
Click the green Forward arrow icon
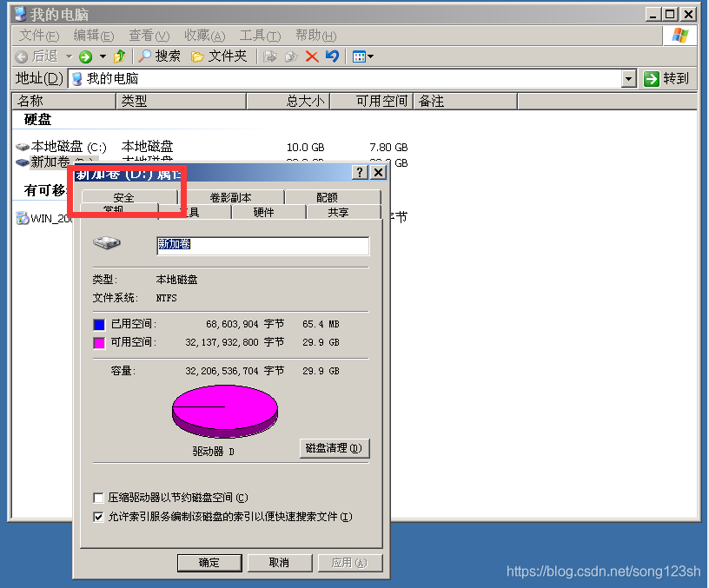click(x=85, y=57)
